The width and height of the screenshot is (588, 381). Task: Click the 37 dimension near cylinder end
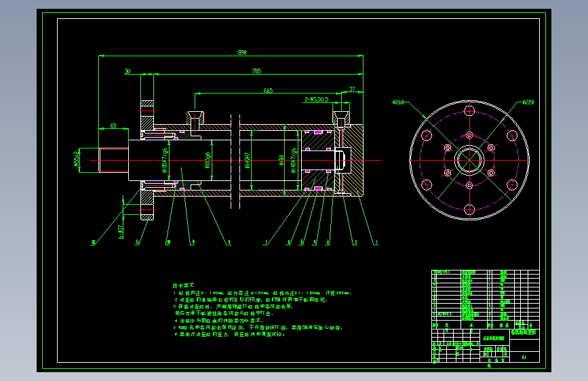pos(352,89)
